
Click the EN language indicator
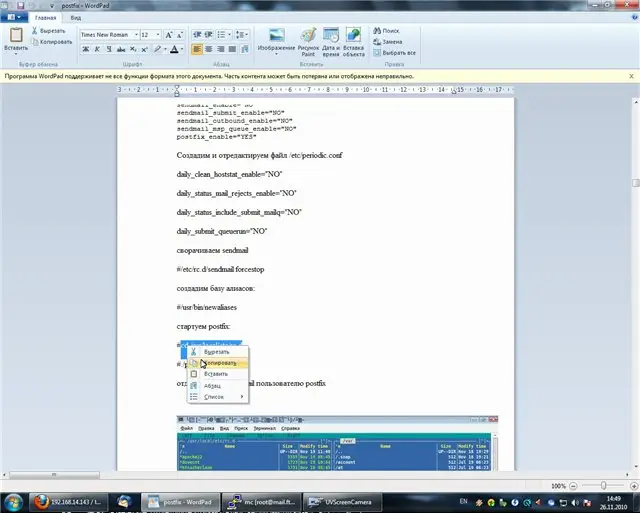463,501
